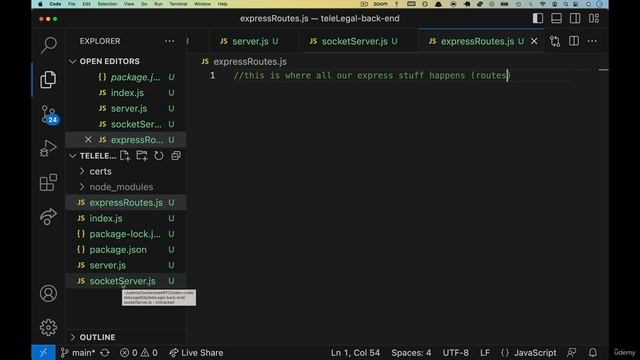The image size is (640, 360).
Task: Select the expressRoutes.js tab
Action: click(x=478, y=41)
